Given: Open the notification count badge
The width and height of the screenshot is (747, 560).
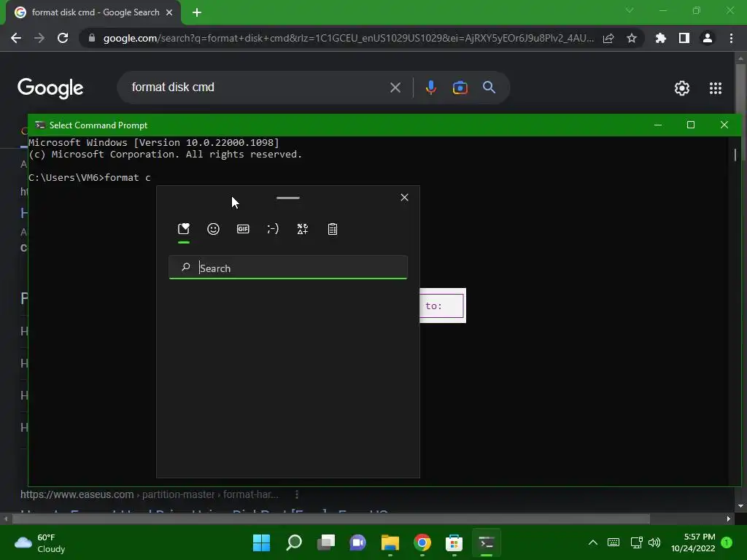Looking at the screenshot, I should pos(727,542).
